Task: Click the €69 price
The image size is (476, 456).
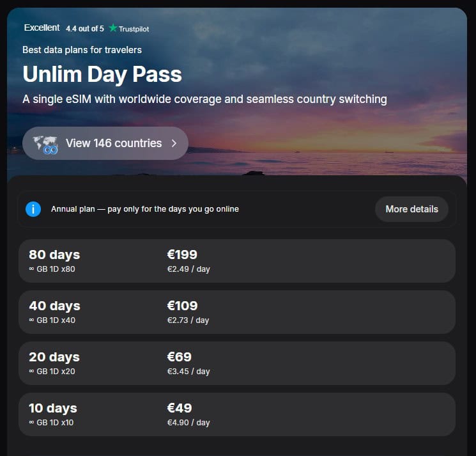Action: 180,357
